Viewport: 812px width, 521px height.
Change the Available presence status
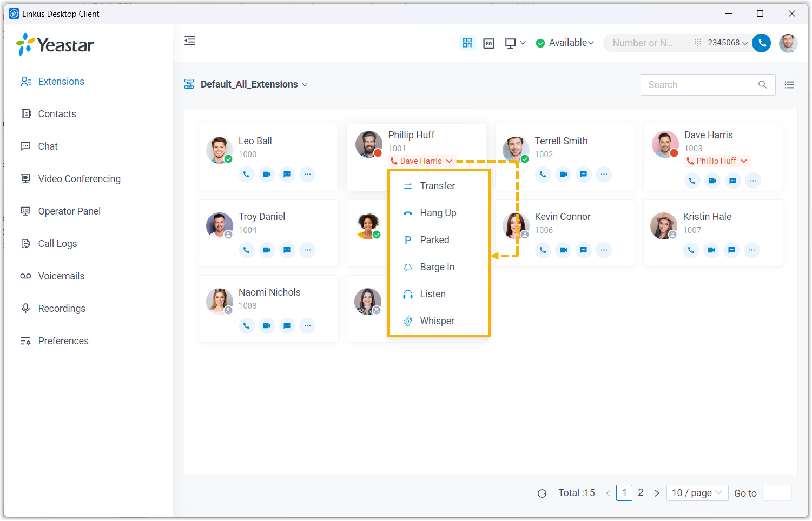565,43
